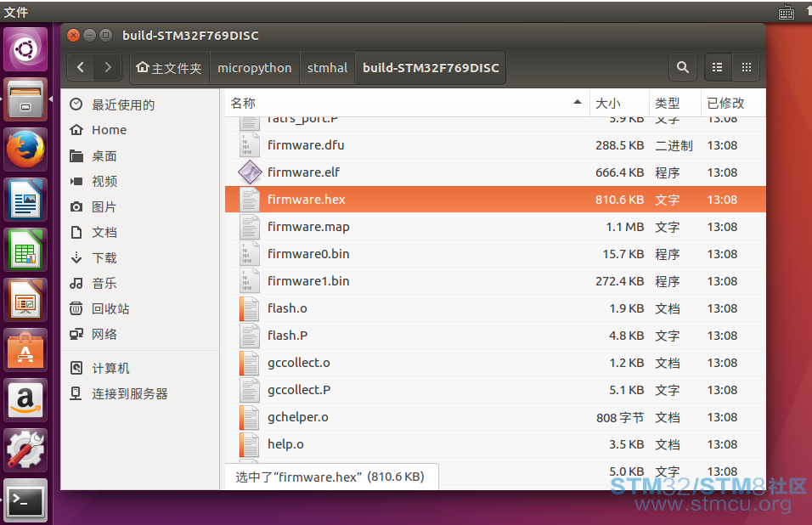Click the firmware0.bin file icon
Viewport: 812px width, 525px height.
point(249,254)
